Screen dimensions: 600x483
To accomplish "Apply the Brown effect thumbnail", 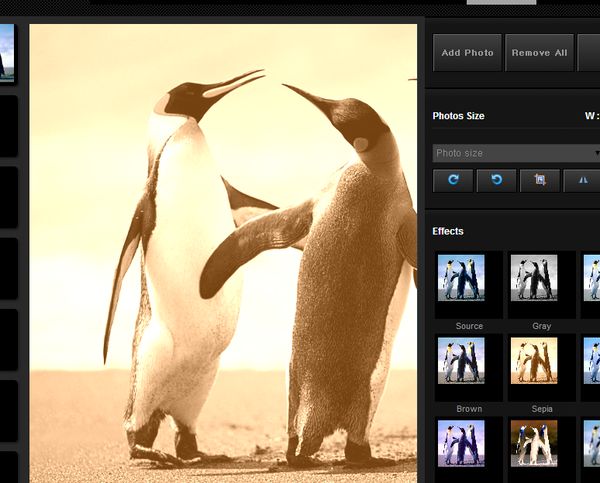I will (461, 361).
